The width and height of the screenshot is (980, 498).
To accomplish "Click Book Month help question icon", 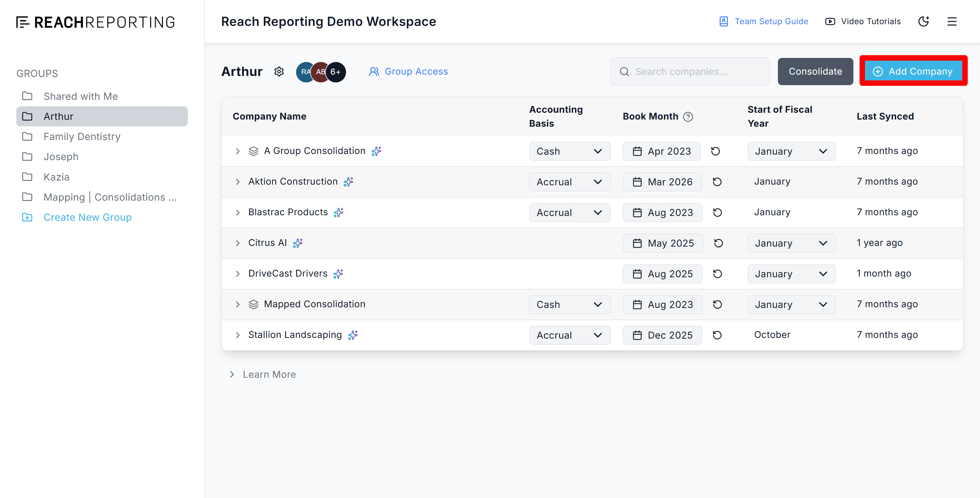I will tap(688, 116).
